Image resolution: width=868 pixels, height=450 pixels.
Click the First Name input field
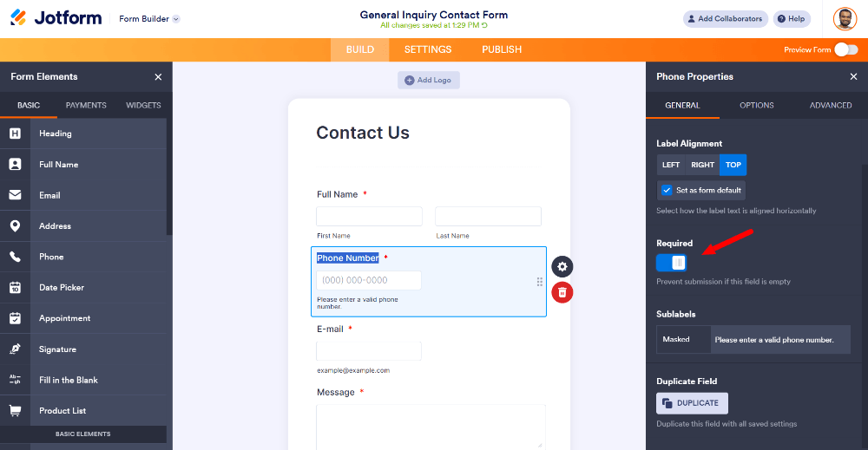(369, 216)
